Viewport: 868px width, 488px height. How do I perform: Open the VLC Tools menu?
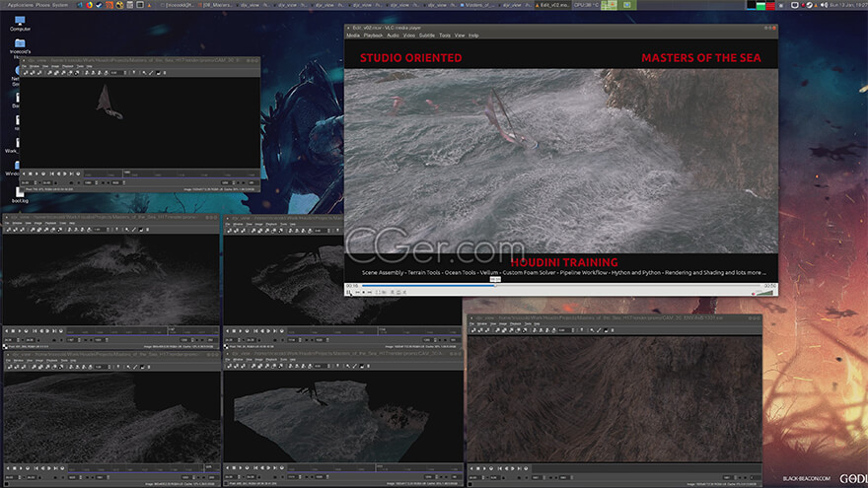pyautogui.click(x=445, y=35)
